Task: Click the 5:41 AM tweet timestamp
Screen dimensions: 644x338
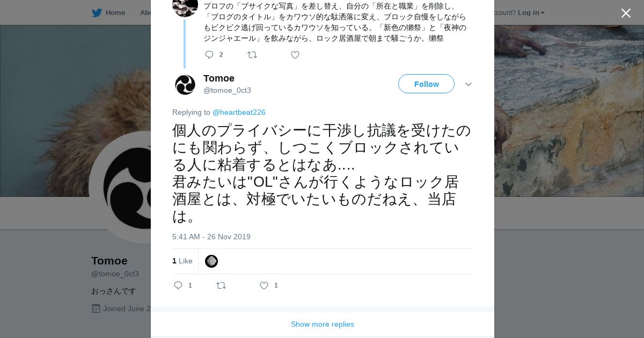Action: click(211, 237)
